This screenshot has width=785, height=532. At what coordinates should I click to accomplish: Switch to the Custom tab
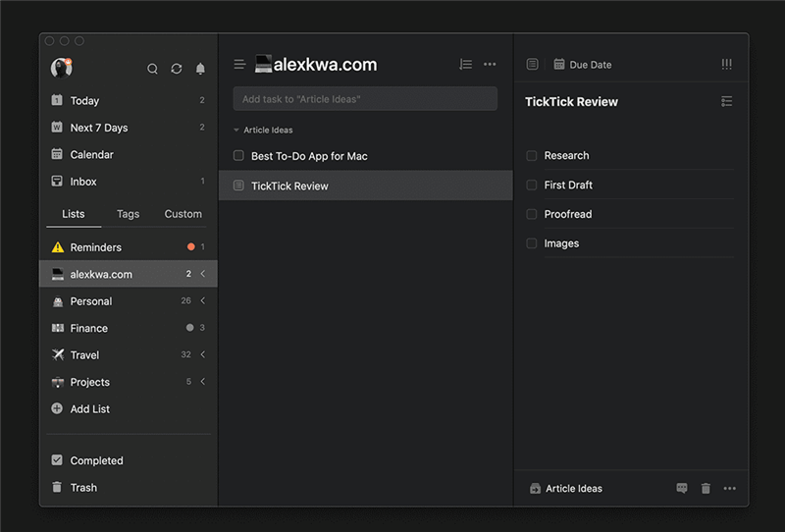(x=183, y=214)
